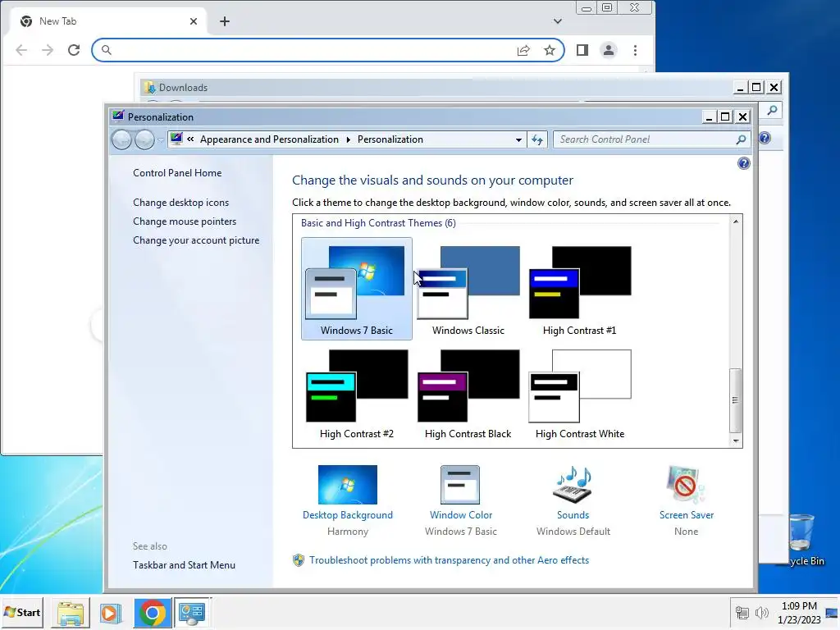Select the Windows Classic theme
The width and height of the screenshot is (840, 630).
click(468, 289)
